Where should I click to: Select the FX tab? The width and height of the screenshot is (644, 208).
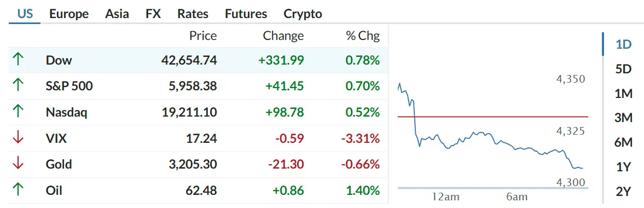pyautogui.click(x=153, y=14)
